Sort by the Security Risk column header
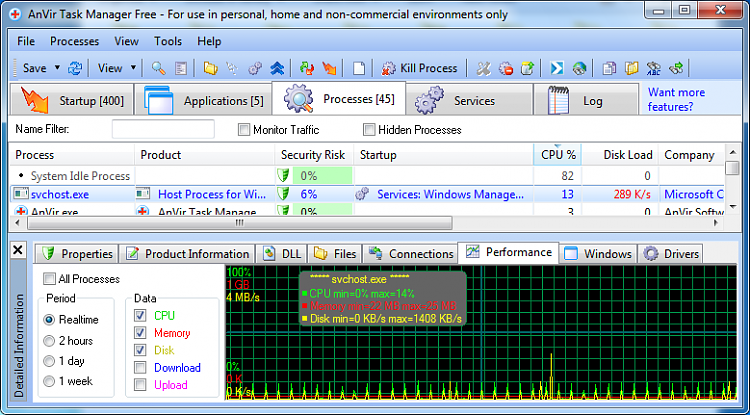This screenshot has width=750, height=415. click(314, 155)
